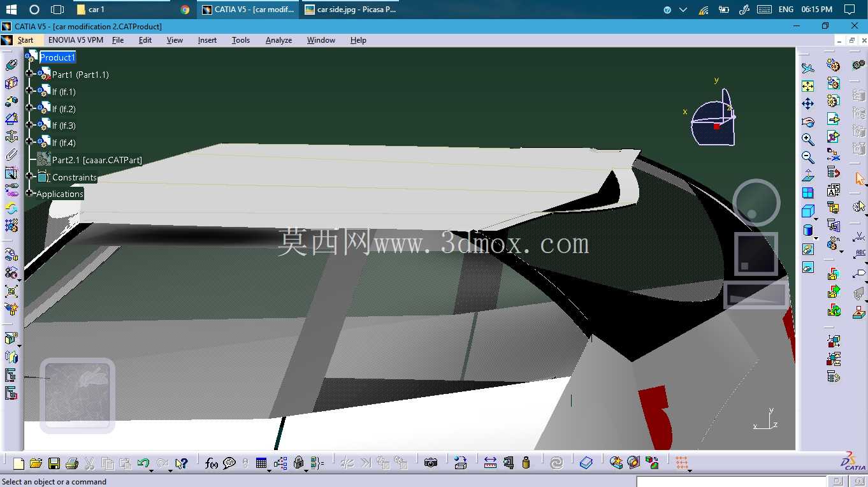Screen dimensions: 868x487
Task: Click the Measure Inertia weight icon
Action: (x=526, y=463)
